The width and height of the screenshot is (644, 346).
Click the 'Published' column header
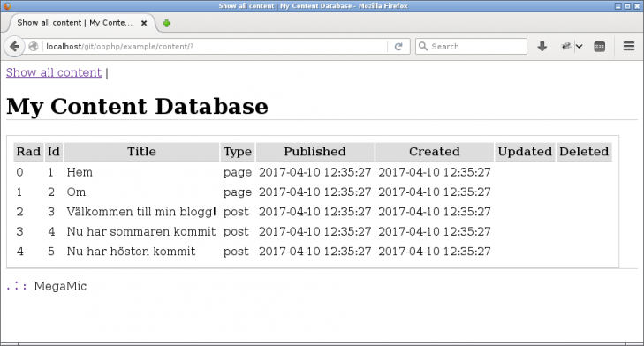[315, 152]
